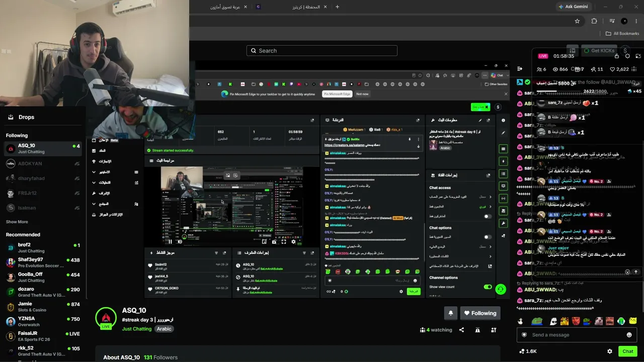Click the Arabic language tag under the stream title
The image size is (644, 362).
tap(164, 329)
